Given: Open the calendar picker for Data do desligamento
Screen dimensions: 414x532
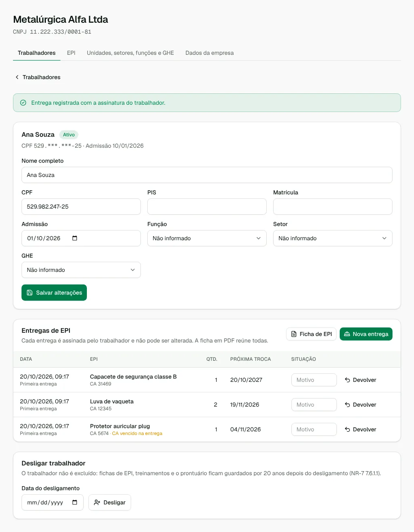Looking at the screenshot, I should pyautogui.click(x=75, y=502).
